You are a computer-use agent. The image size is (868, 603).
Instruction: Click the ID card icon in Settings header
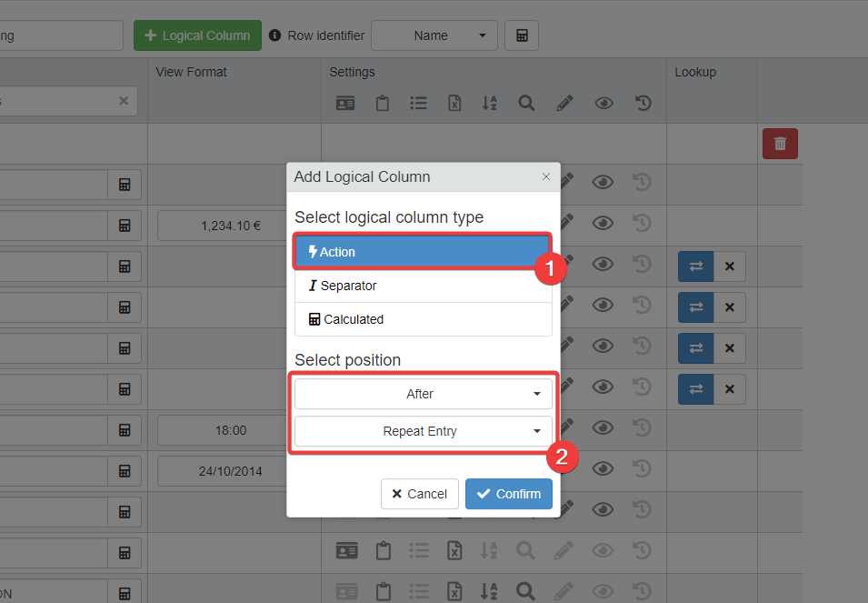pyautogui.click(x=345, y=103)
